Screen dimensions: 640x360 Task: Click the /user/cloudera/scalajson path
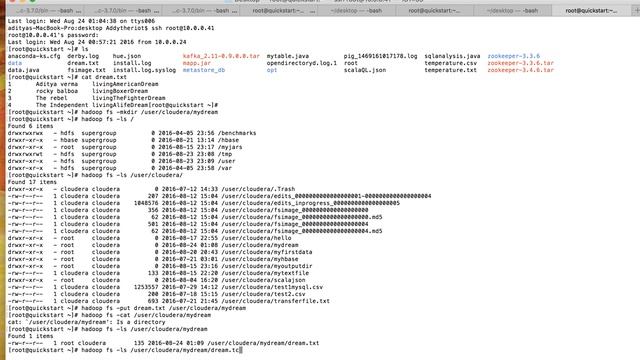click(x=263, y=280)
